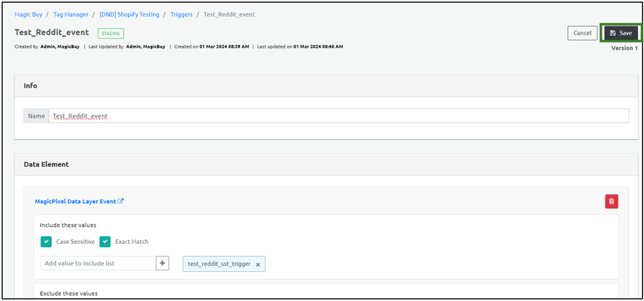Click the Test_Reddit_event breadcrumb text
644x301 pixels.
(x=229, y=14)
